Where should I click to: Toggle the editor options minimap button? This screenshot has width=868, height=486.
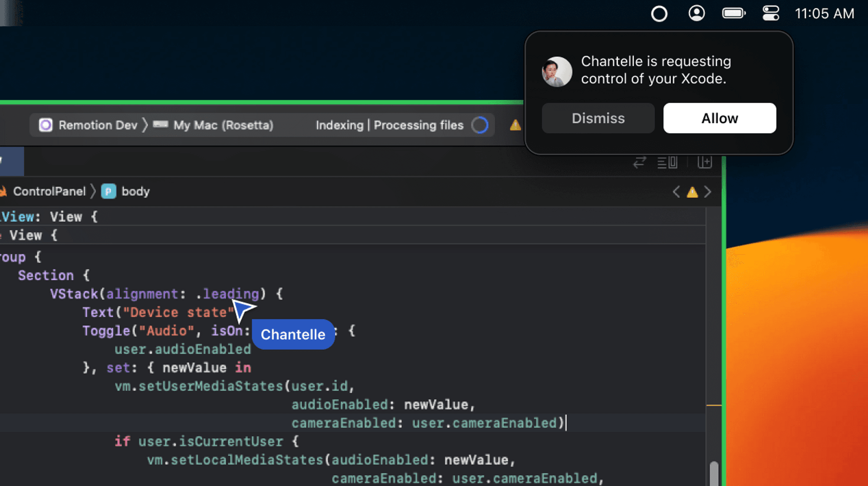[x=667, y=162]
